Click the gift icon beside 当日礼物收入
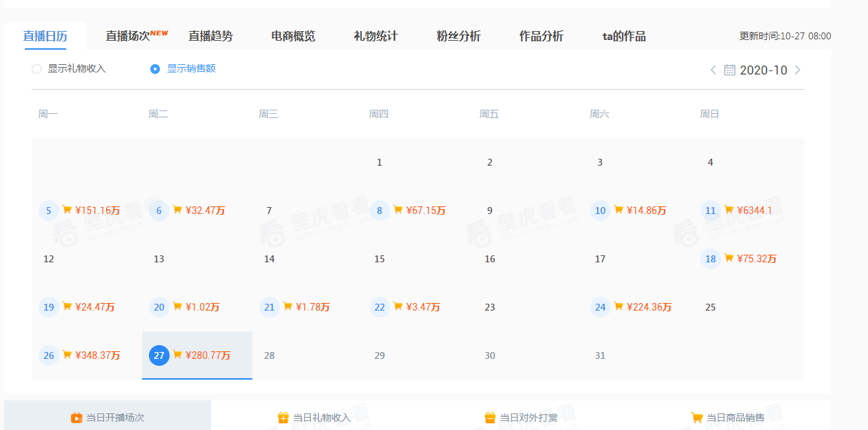This screenshot has width=868, height=430. point(283,416)
